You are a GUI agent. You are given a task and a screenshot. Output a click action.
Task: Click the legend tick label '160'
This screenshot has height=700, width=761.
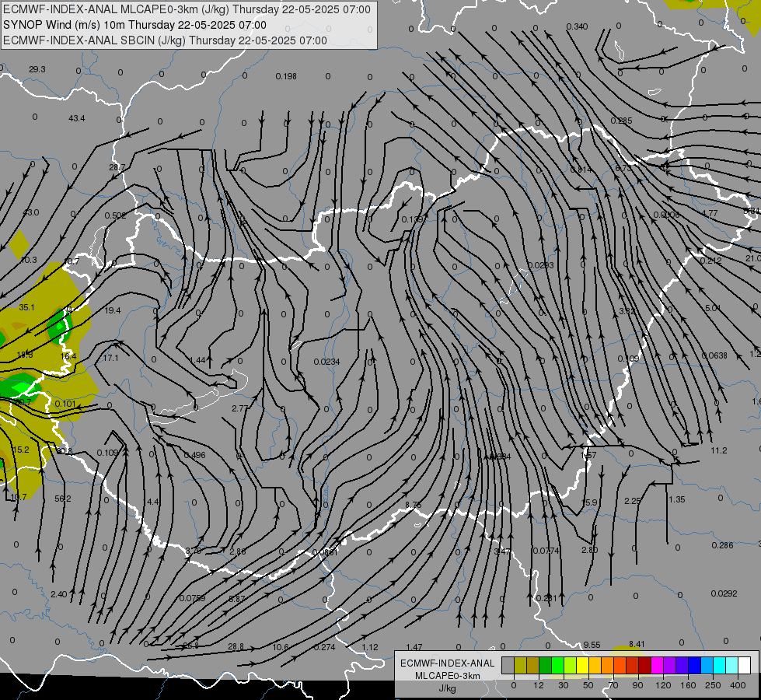tap(688, 685)
